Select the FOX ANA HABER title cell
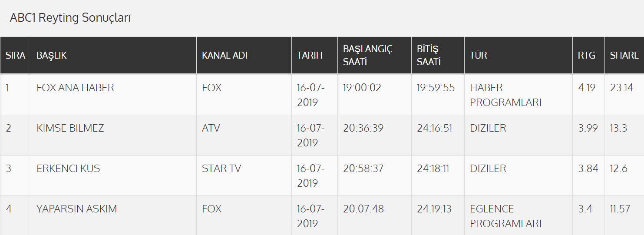Image resolution: width=644 pixels, height=235 pixels. (75, 88)
